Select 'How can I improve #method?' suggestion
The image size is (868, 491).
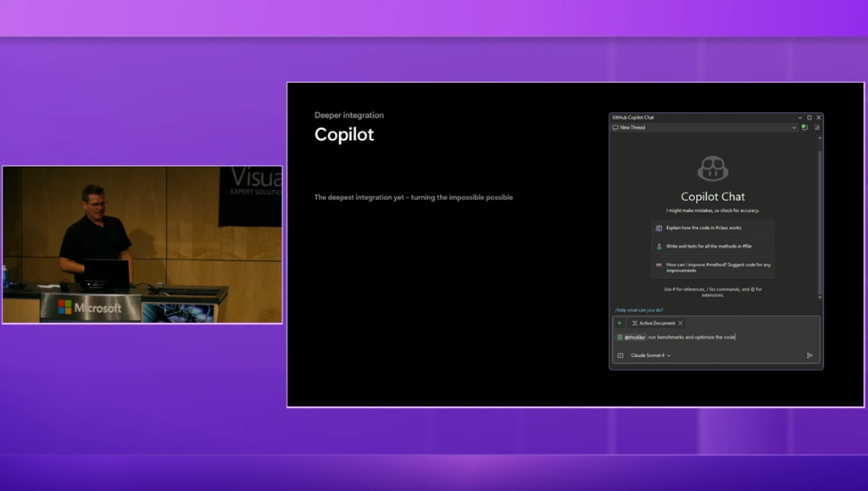click(x=713, y=267)
